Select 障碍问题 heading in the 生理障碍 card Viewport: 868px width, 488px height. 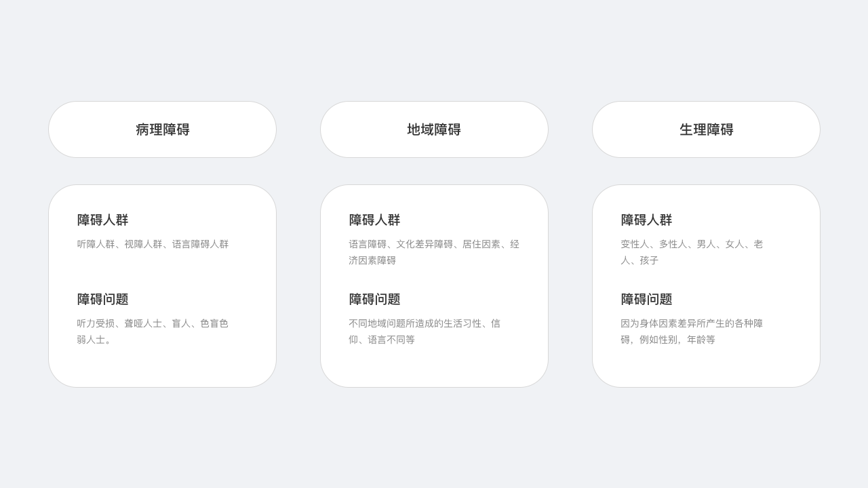pyautogui.click(x=646, y=300)
